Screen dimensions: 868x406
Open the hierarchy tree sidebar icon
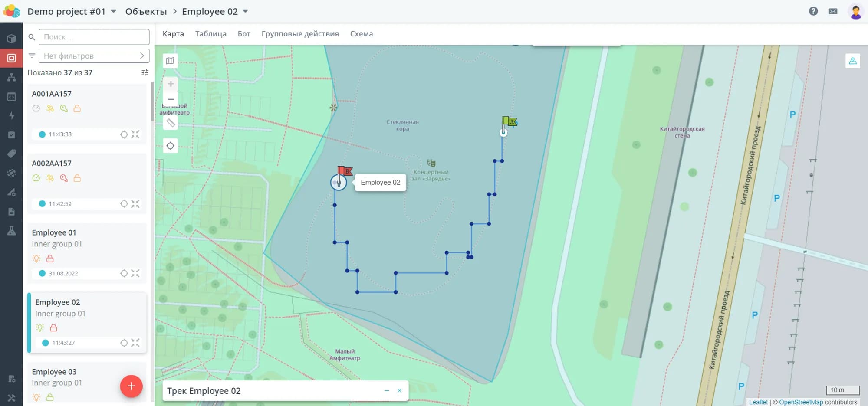[12, 77]
